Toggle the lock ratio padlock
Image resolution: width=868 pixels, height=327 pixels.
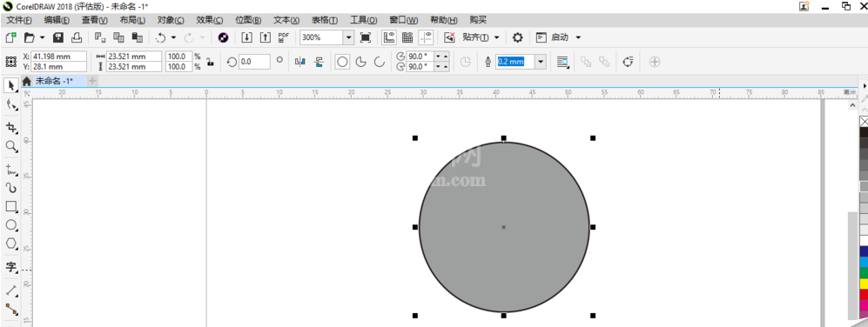point(211,62)
